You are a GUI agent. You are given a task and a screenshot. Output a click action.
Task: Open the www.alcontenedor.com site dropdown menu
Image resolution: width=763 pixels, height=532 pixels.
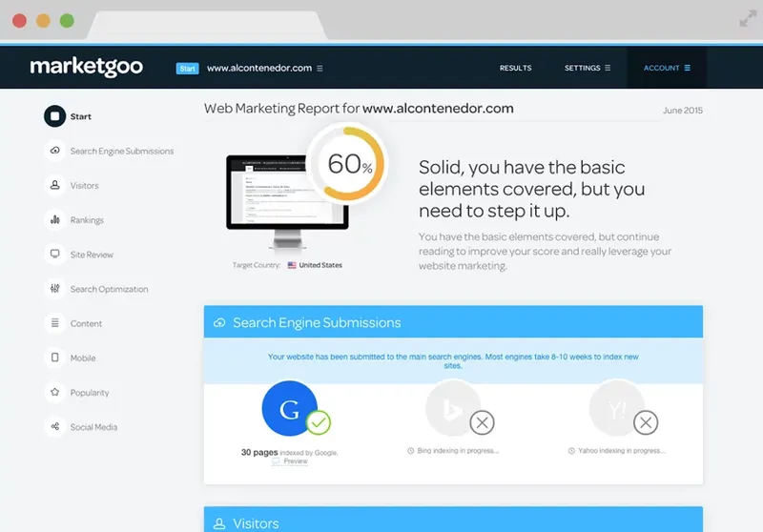[x=265, y=68]
